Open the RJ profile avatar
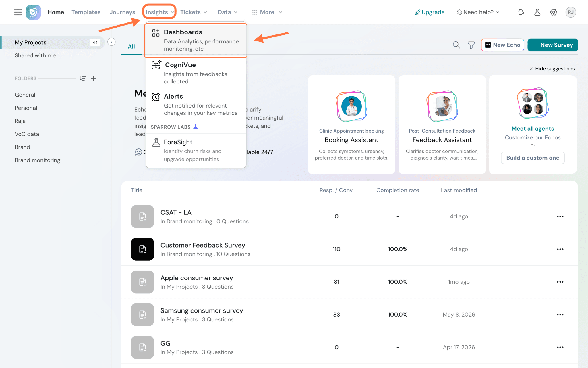 point(570,12)
